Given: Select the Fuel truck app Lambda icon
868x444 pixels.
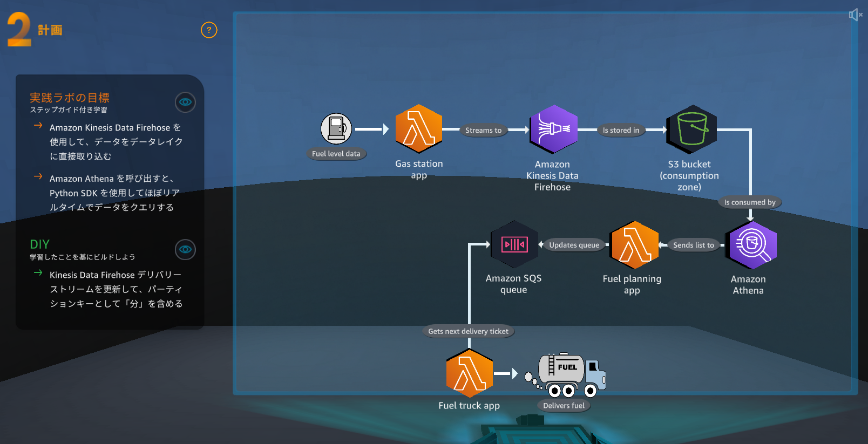Looking at the screenshot, I should [470, 373].
